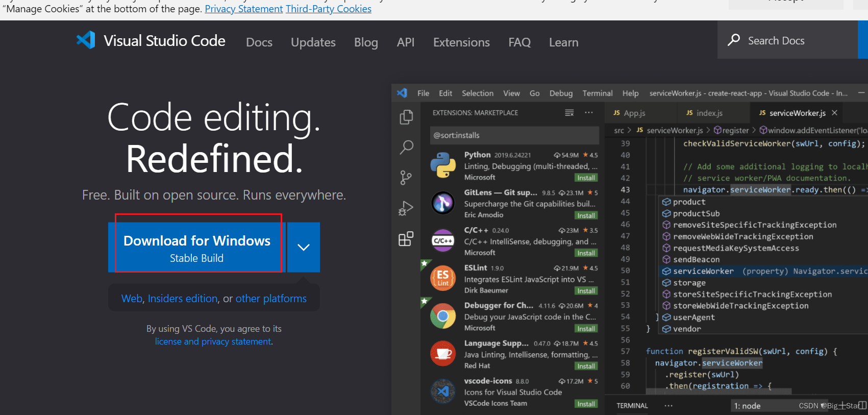The width and height of the screenshot is (868, 415).
Task: Open the API navigation item
Action: tap(406, 42)
